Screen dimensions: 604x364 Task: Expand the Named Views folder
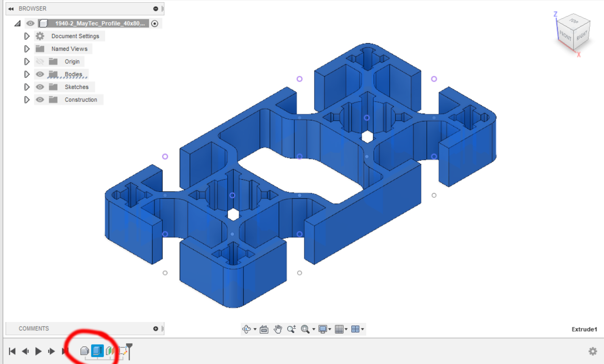27,49
